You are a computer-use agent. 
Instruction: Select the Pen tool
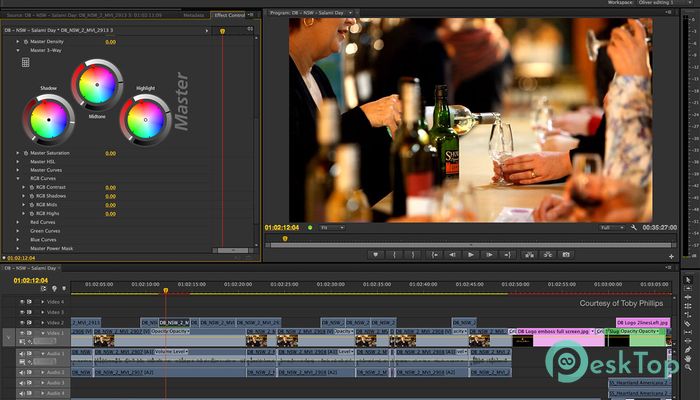[x=688, y=350]
